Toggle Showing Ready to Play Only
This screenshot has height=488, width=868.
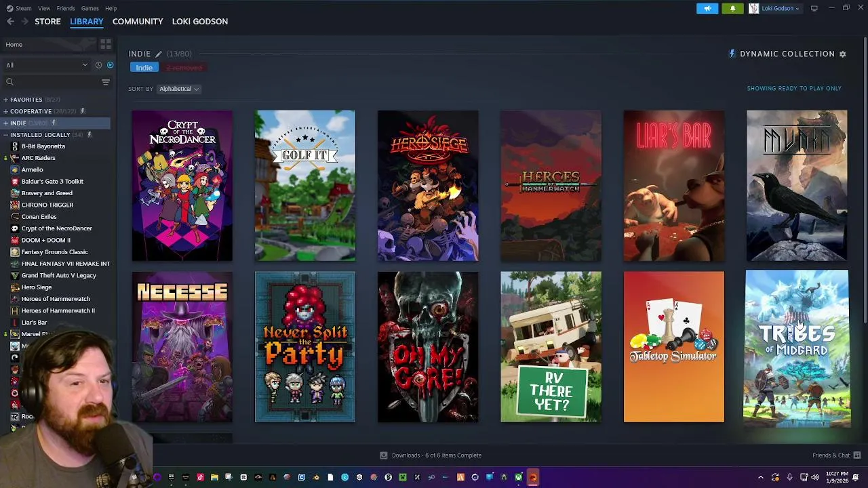(x=794, y=88)
